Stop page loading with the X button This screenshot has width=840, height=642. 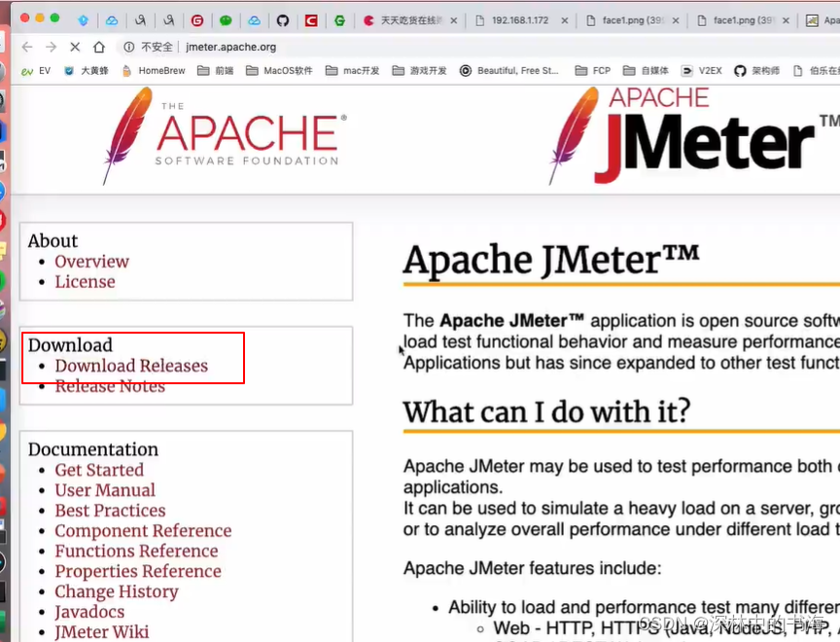75,47
